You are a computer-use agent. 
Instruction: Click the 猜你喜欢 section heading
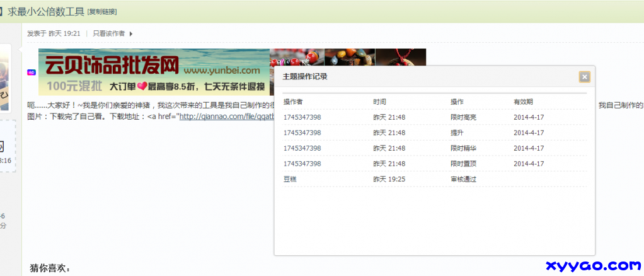coord(50,268)
